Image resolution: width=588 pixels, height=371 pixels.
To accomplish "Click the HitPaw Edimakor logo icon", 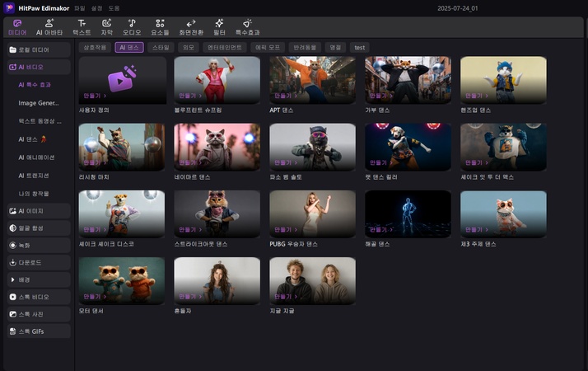I will coord(9,8).
